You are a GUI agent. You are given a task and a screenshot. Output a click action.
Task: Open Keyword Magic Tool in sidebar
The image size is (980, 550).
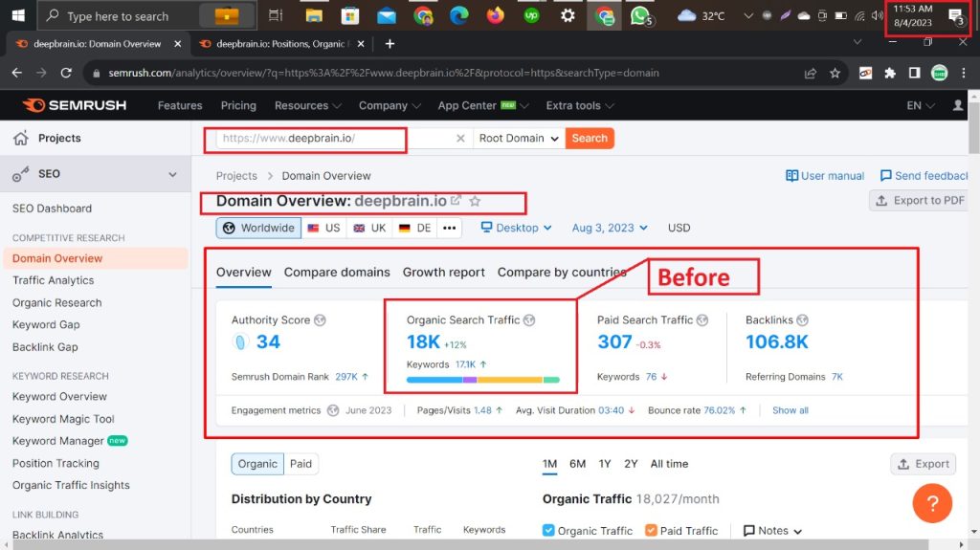(63, 419)
